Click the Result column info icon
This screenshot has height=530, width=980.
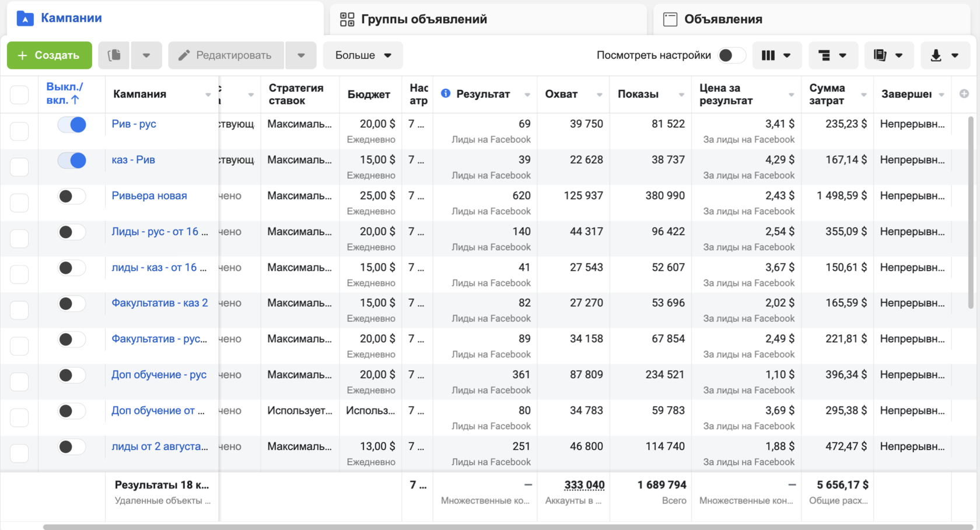point(446,93)
